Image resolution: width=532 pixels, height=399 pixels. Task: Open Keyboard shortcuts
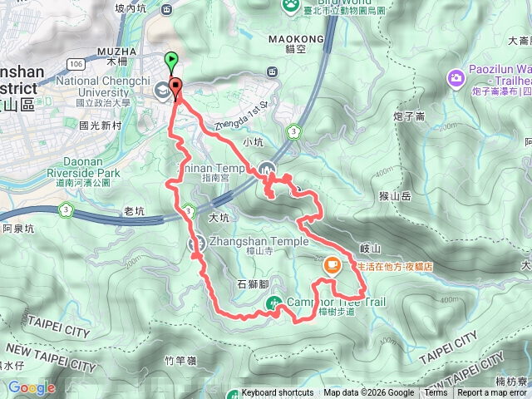[x=278, y=393]
